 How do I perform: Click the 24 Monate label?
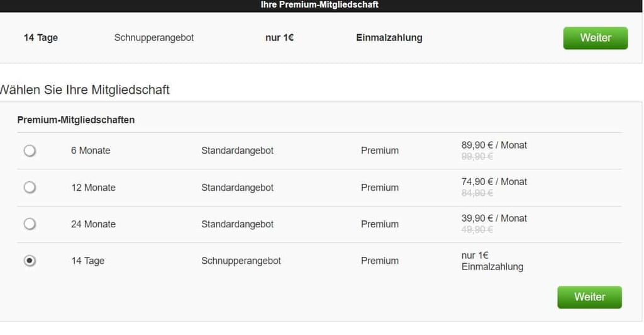pos(93,224)
